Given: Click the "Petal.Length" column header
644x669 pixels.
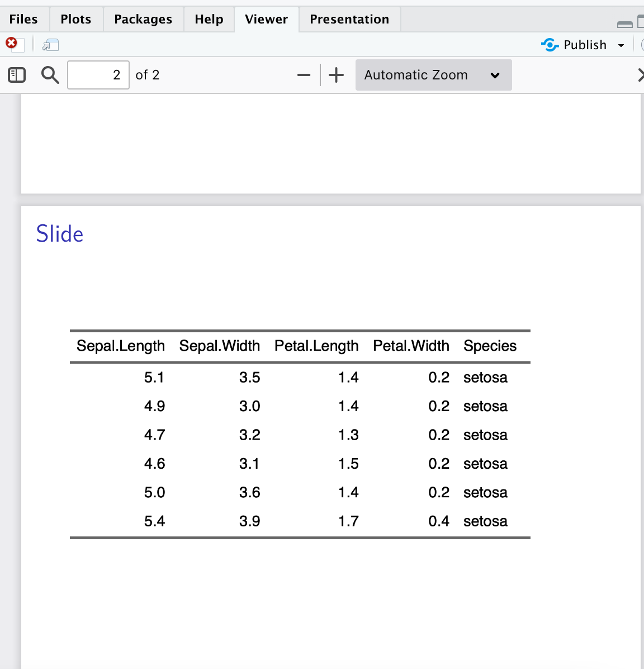Looking at the screenshot, I should coord(316,346).
